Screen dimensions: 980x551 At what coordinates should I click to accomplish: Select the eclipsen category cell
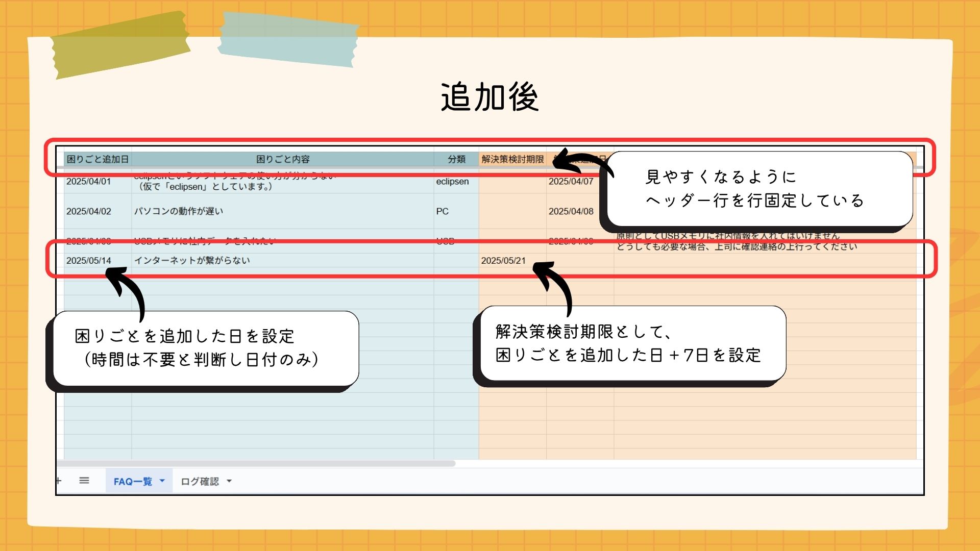pyautogui.click(x=452, y=182)
